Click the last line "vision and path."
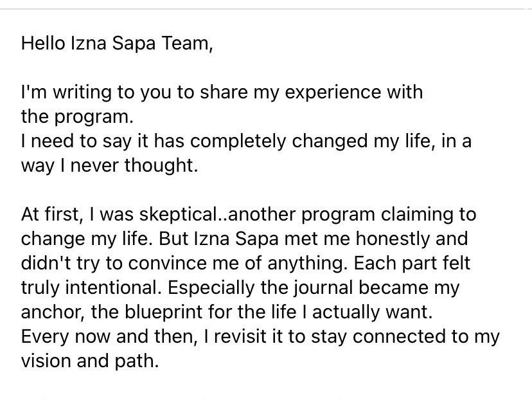Viewport: 532px width, 400px height. [x=89, y=361]
